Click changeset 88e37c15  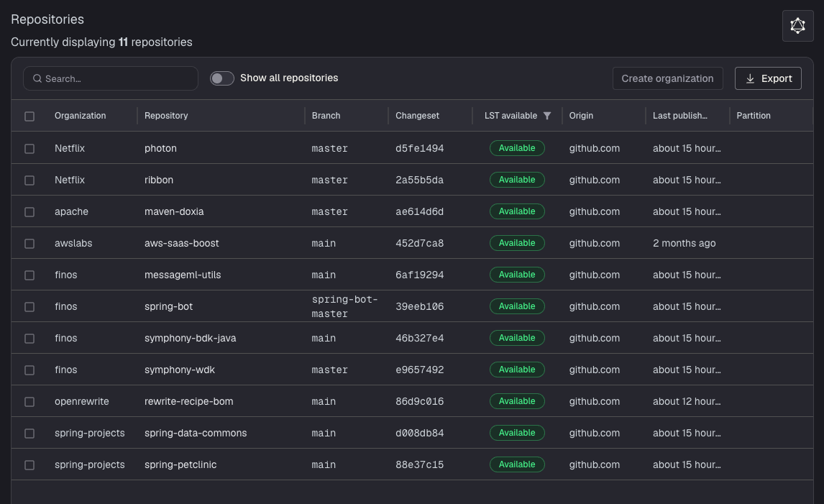419,464
